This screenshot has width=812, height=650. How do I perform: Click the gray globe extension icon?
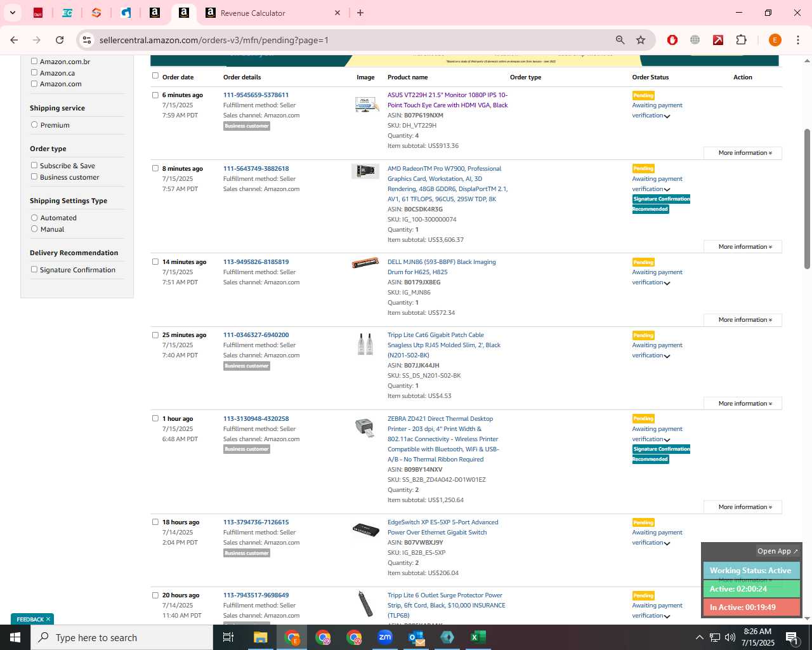695,40
